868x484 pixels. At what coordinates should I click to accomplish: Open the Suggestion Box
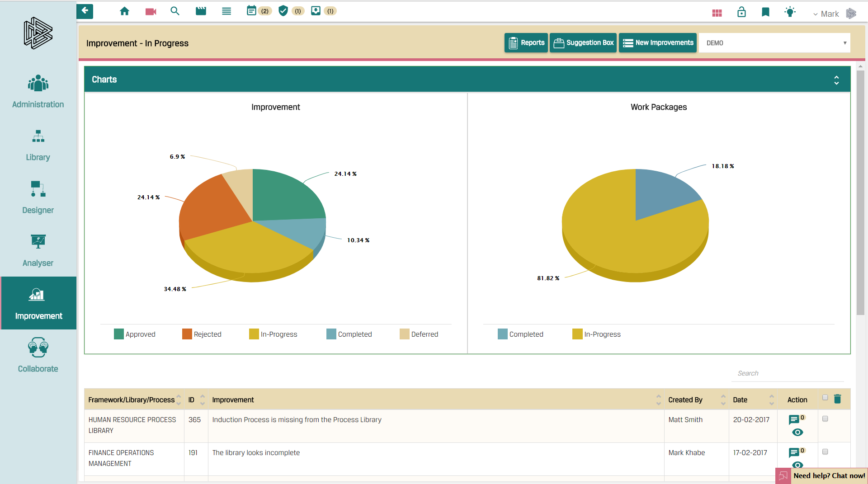tap(583, 42)
